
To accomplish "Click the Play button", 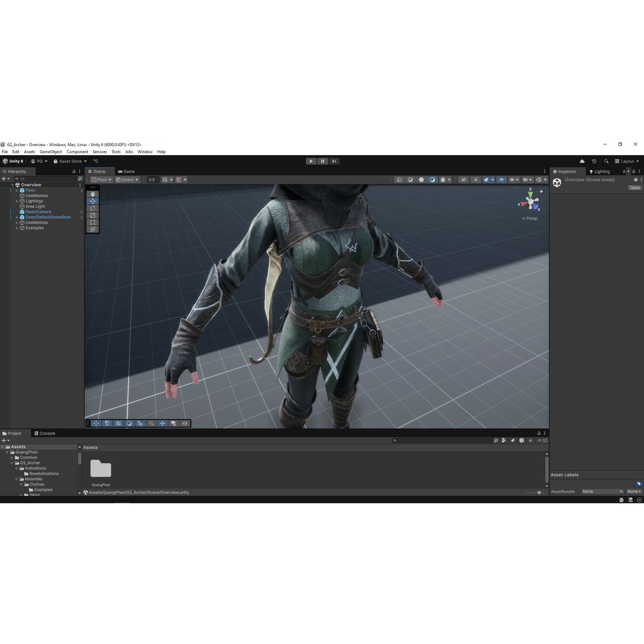I will pyautogui.click(x=311, y=161).
